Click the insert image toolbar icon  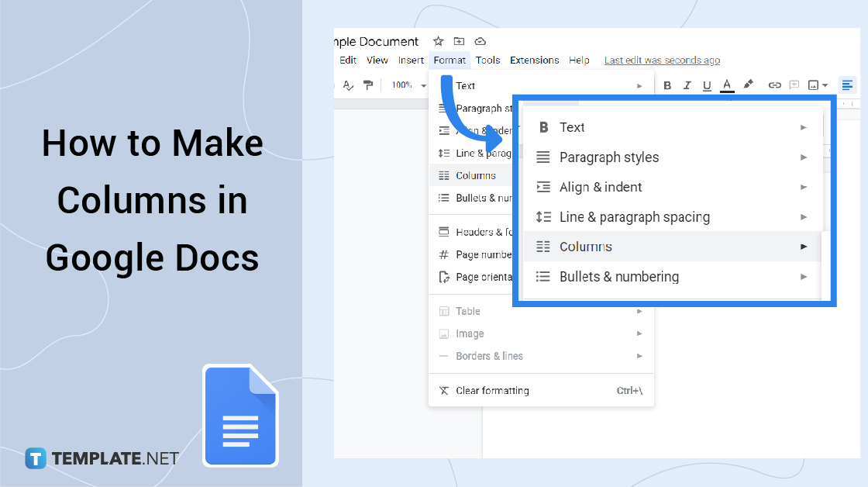813,85
